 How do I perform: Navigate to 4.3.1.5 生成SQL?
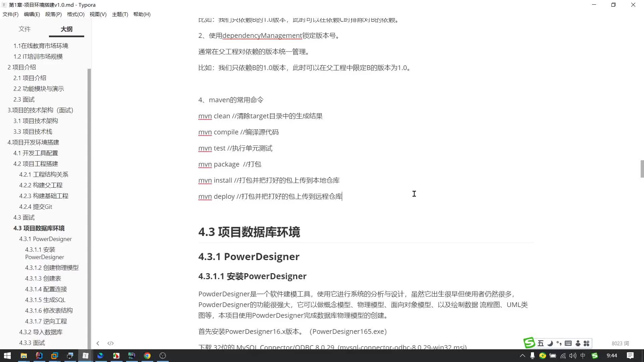click(45, 300)
